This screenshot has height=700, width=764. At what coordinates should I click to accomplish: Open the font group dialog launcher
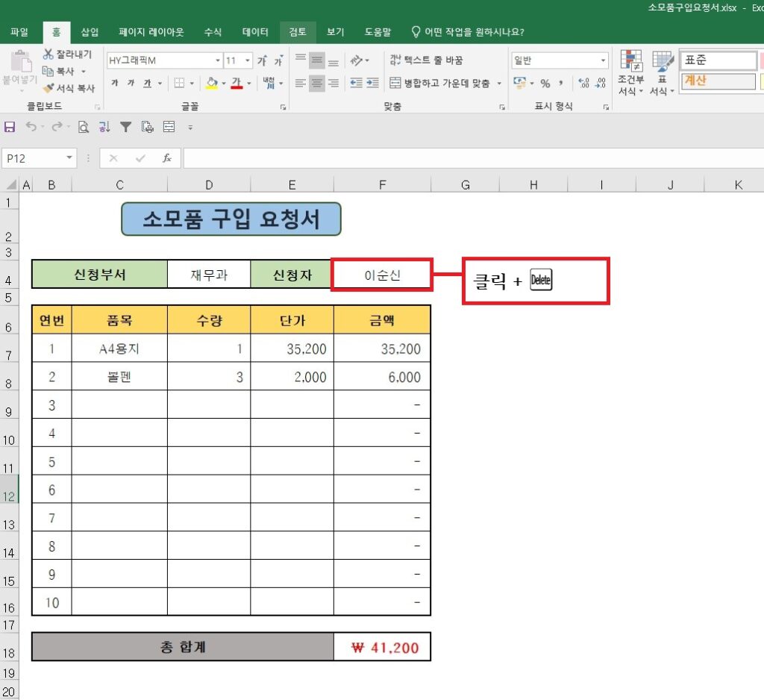283,107
